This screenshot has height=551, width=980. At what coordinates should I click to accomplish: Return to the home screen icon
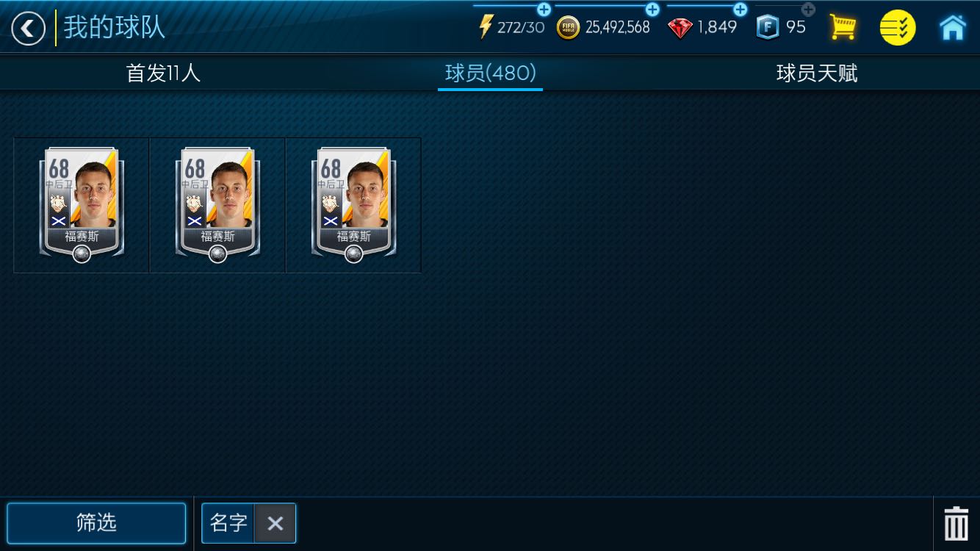pyautogui.click(x=952, y=27)
